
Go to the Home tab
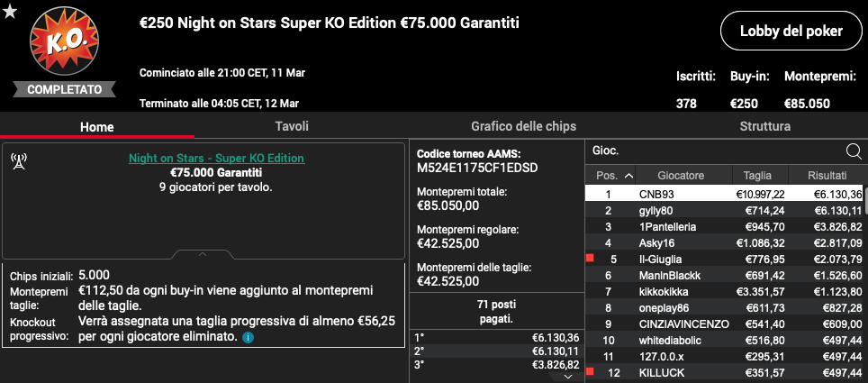[97, 126]
